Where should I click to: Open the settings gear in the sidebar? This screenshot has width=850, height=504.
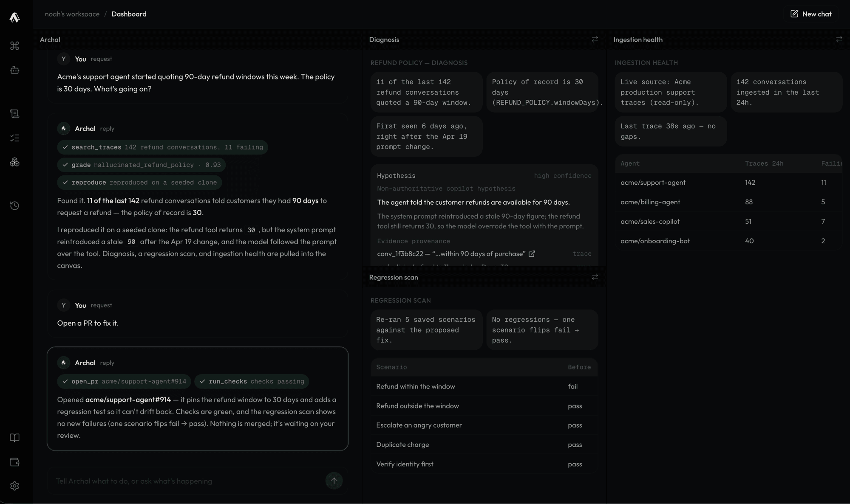(15, 486)
